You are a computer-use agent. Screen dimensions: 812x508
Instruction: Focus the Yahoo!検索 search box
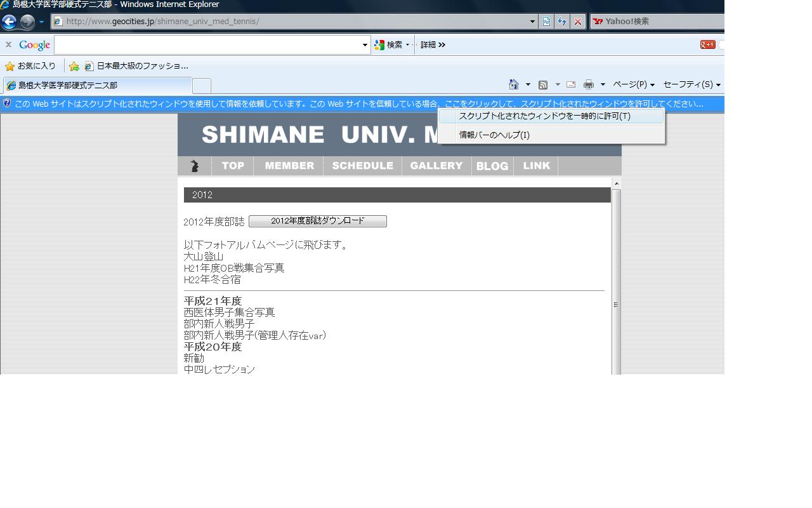coord(657,21)
